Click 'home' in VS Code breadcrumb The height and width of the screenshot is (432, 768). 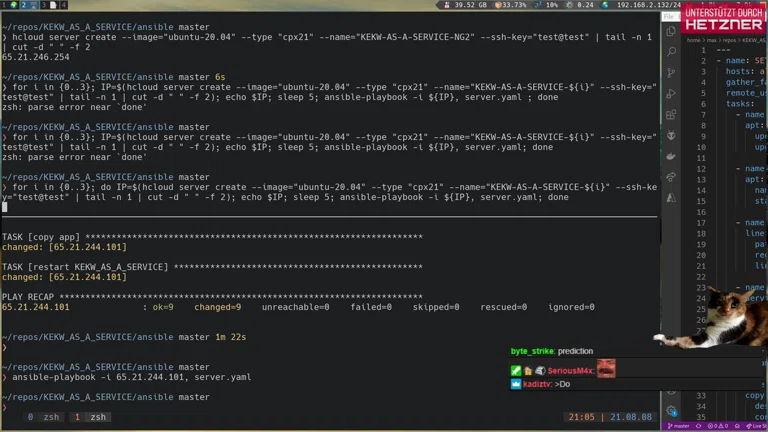click(x=693, y=40)
